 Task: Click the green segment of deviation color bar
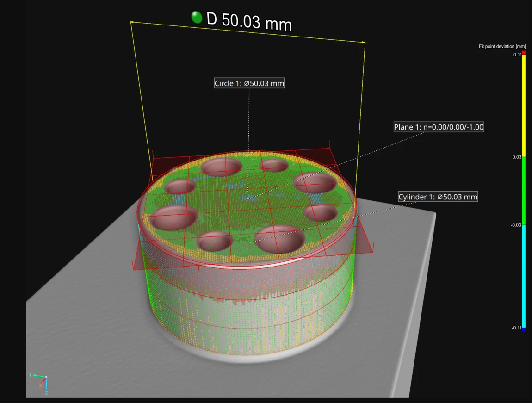524,191
